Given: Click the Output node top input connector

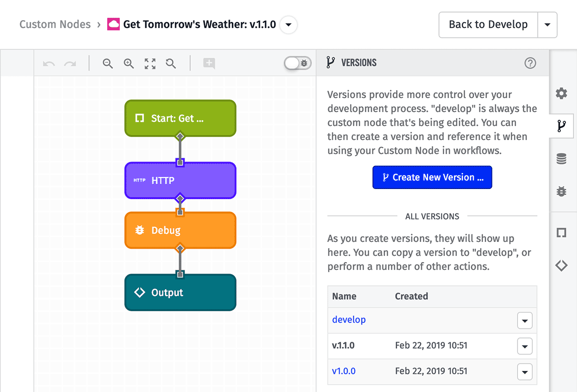Looking at the screenshot, I should pos(180,274).
